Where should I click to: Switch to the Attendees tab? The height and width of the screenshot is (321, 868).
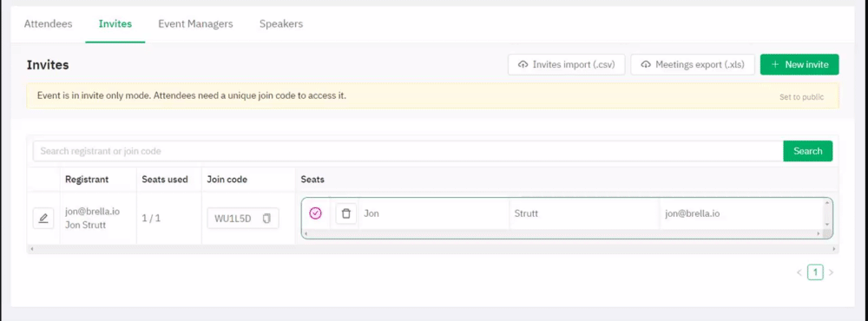(48, 23)
